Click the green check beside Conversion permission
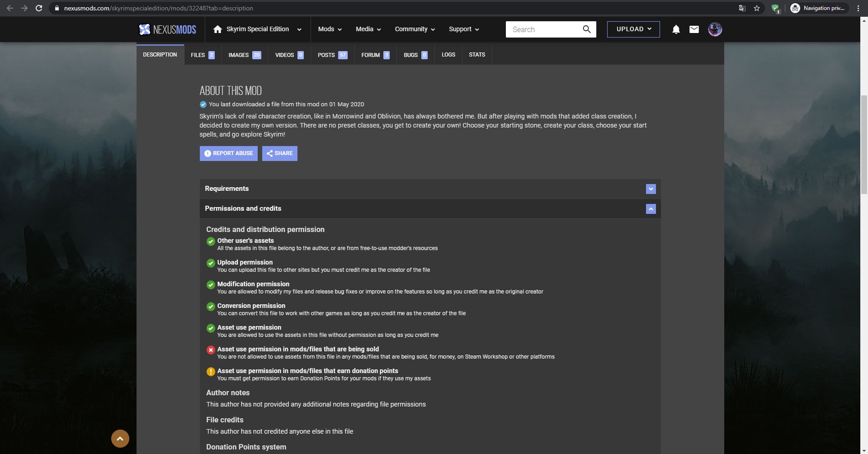The width and height of the screenshot is (868, 454). 211,307
